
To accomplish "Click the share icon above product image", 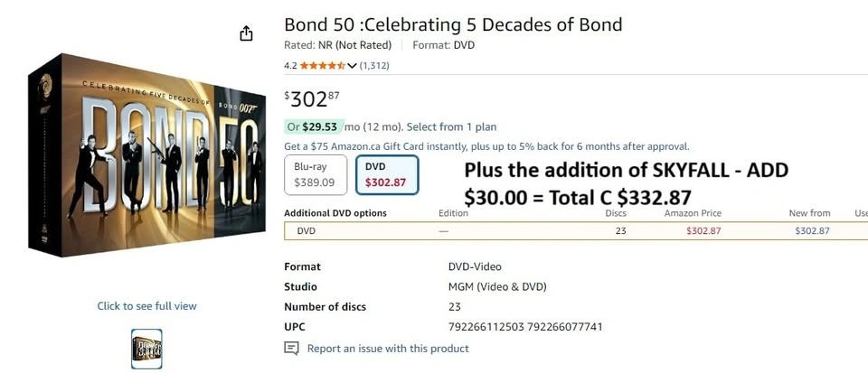I will [246, 33].
